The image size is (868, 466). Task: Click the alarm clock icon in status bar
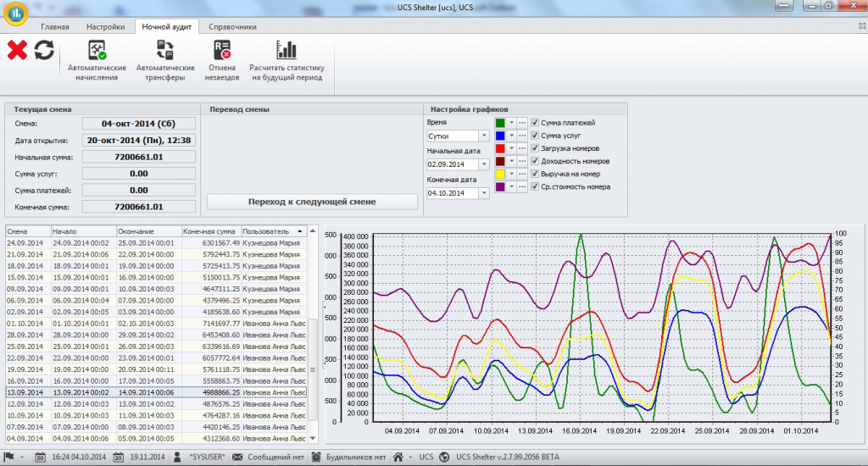316,458
